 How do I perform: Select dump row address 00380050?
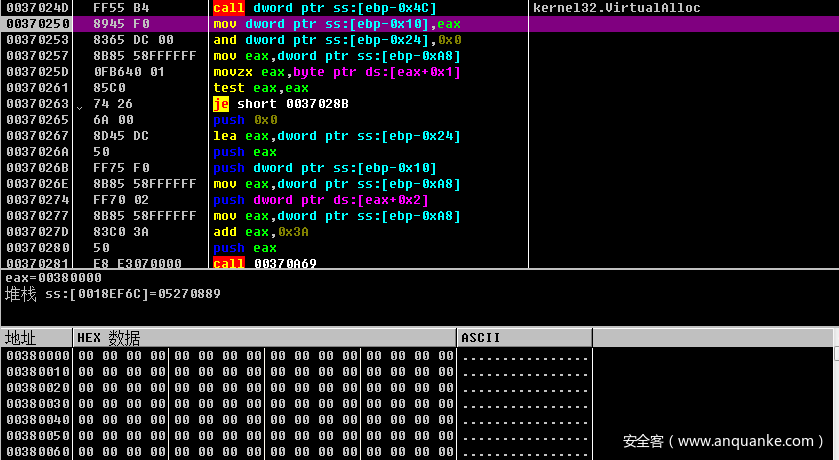tap(38, 436)
